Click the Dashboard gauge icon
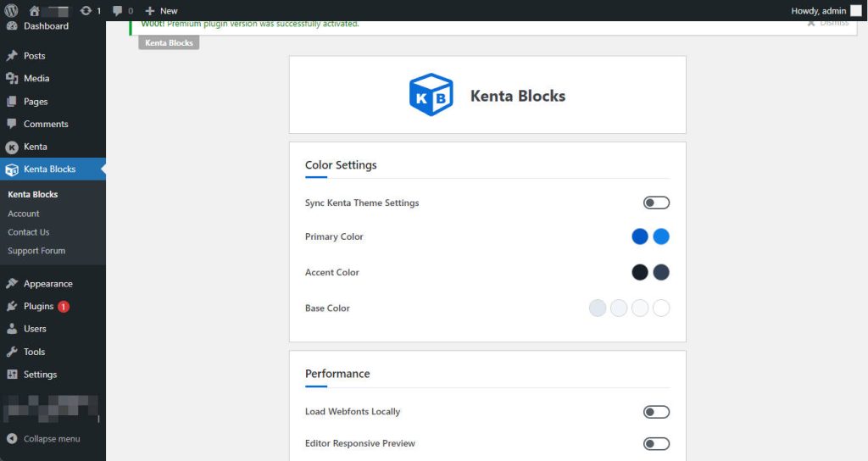The image size is (868, 461). pos(12,26)
